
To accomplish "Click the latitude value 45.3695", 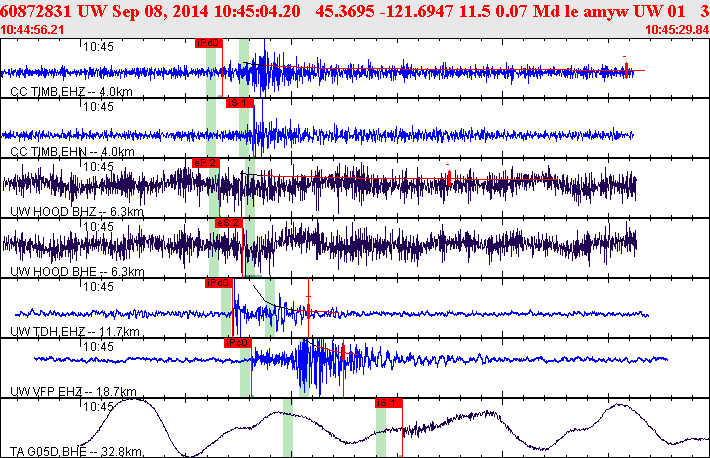I will pyautogui.click(x=345, y=11).
